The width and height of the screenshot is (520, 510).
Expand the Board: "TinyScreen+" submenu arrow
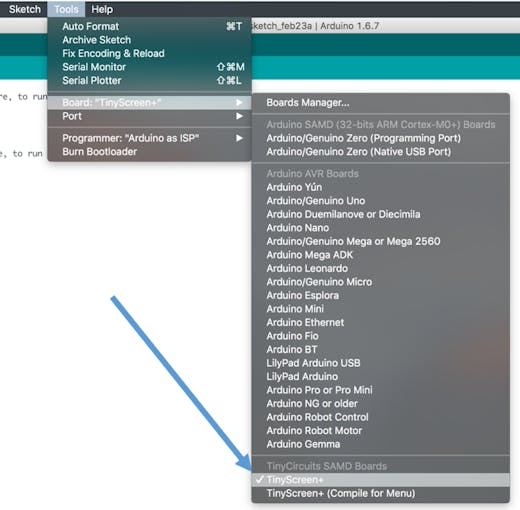(x=239, y=102)
